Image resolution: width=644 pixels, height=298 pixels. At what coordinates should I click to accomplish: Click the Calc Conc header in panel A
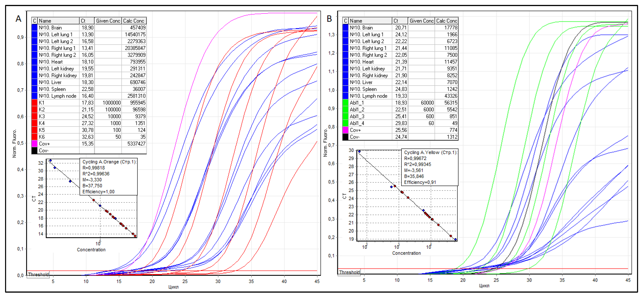[x=134, y=21]
